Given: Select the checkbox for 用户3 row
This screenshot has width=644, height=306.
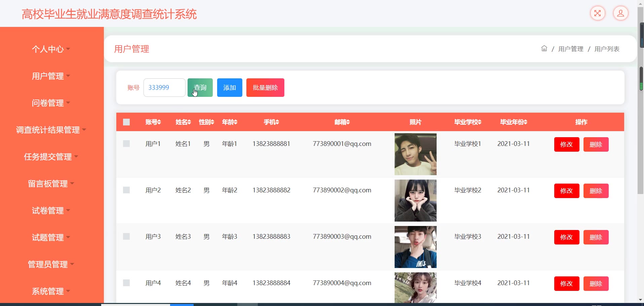Looking at the screenshot, I should point(126,236).
